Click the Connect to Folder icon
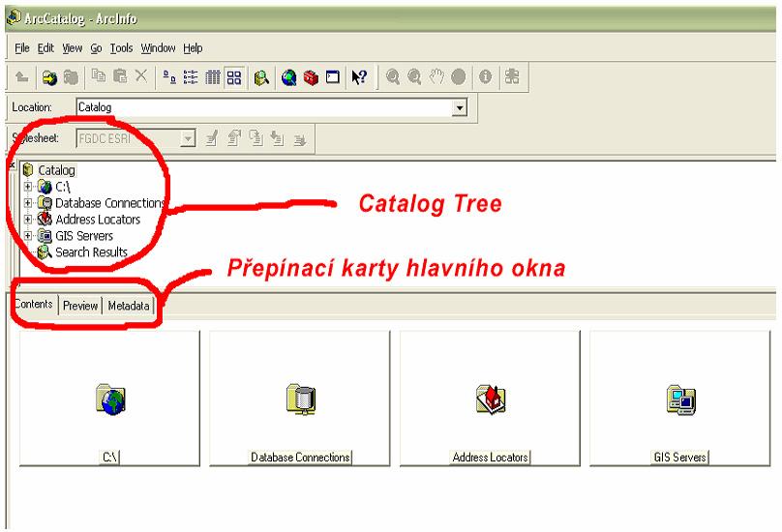Image resolution: width=782 pixels, height=532 pixels. click(49, 77)
